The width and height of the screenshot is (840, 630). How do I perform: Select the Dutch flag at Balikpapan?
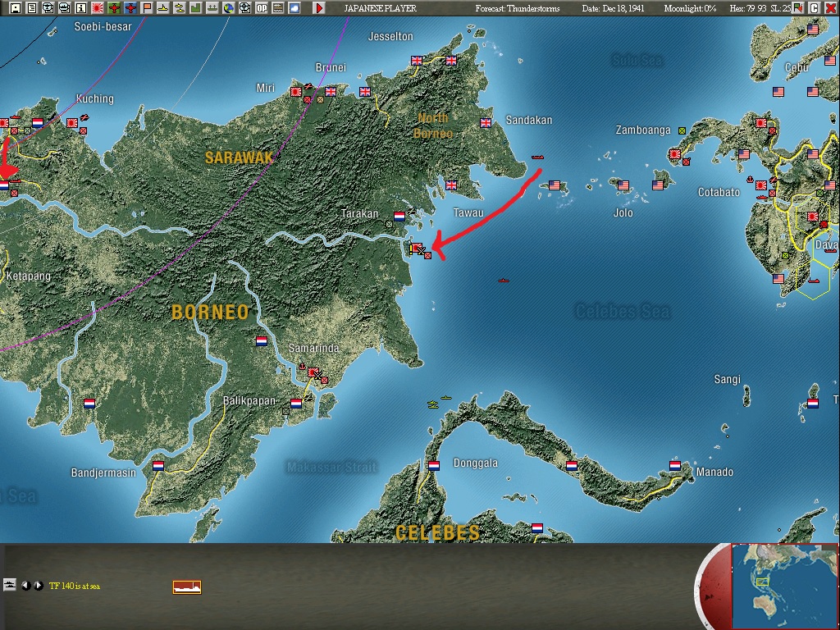click(x=295, y=403)
